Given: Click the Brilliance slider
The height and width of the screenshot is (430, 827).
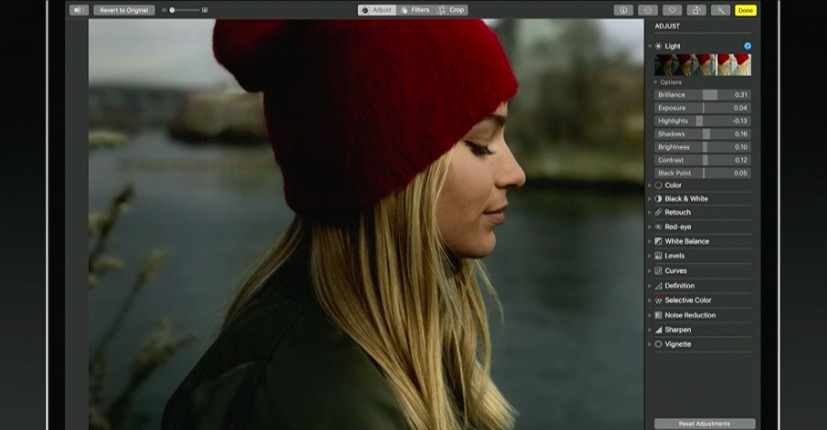Looking at the screenshot, I should 702,94.
